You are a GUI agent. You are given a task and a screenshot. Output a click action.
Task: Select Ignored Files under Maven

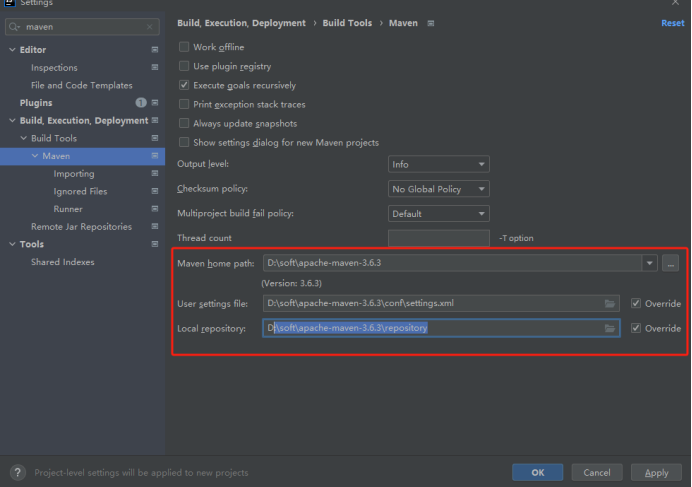80,191
